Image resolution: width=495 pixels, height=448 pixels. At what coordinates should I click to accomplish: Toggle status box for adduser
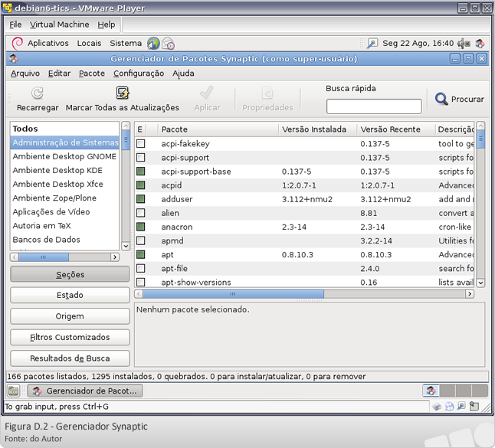pos(141,199)
